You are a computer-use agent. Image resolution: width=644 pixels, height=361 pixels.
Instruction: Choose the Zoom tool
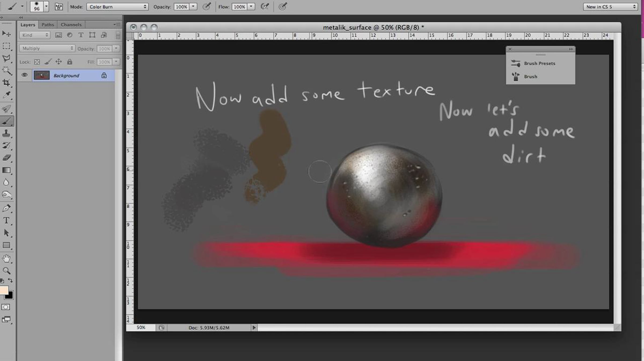pyautogui.click(x=6, y=271)
